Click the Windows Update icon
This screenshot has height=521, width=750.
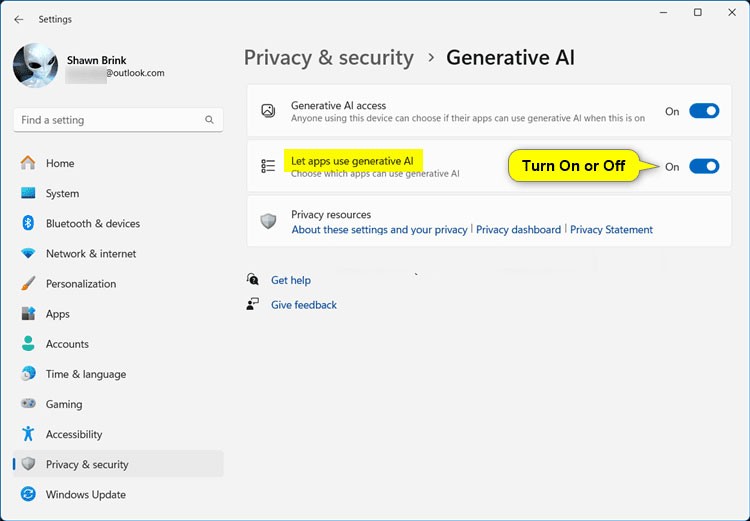coord(28,494)
